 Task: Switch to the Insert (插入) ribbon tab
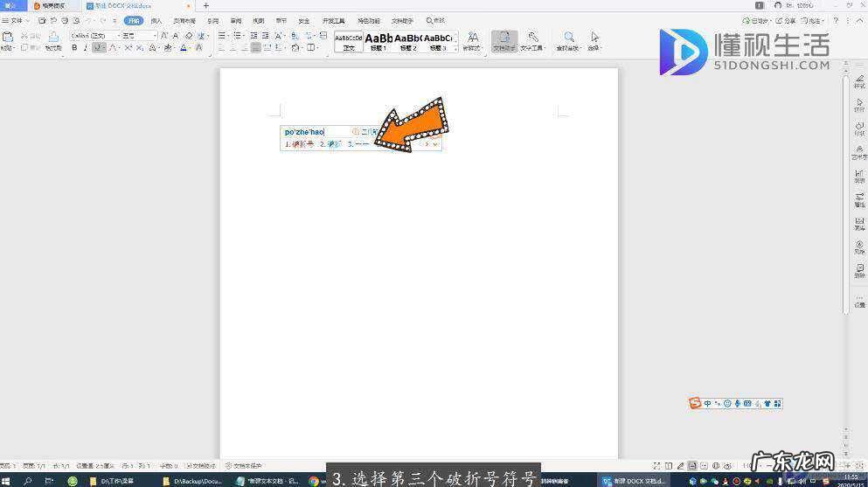[156, 20]
